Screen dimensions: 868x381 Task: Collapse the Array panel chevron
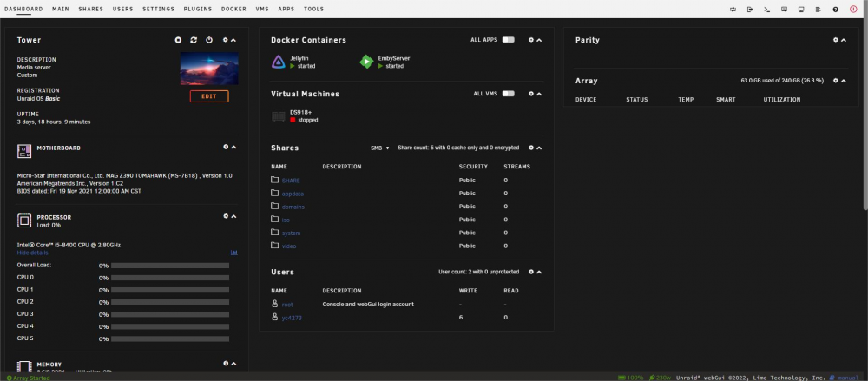pyautogui.click(x=844, y=81)
